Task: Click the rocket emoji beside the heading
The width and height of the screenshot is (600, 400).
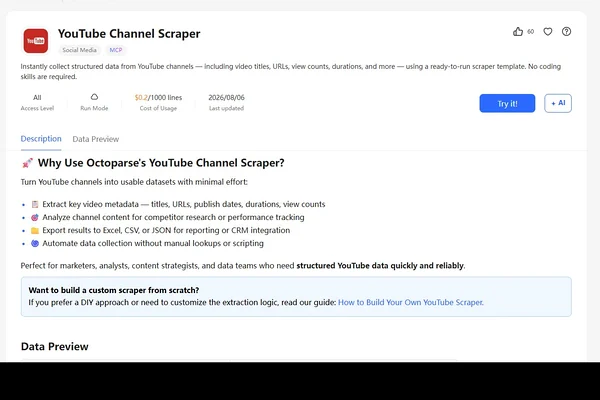Action: [x=28, y=163]
